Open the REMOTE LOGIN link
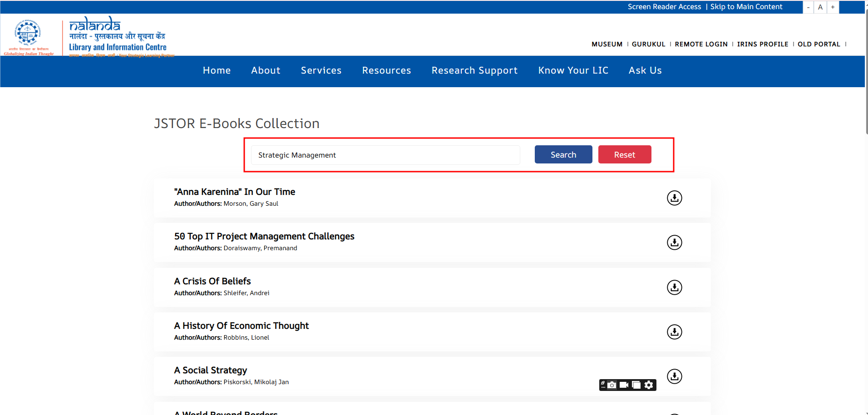This screenshot has width=868, height=415. click(x=701, y=44)
